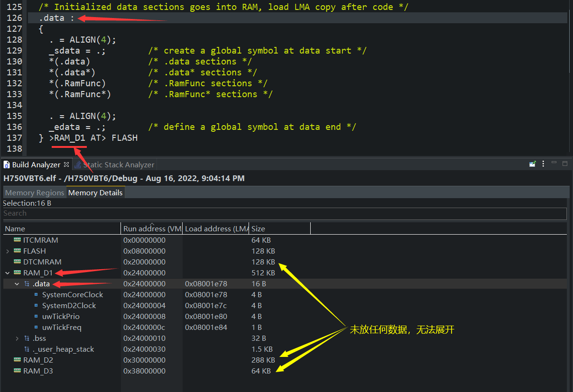Expand the FLASH memory region
This screenshot has height=392, width=573.
[8, 251]
